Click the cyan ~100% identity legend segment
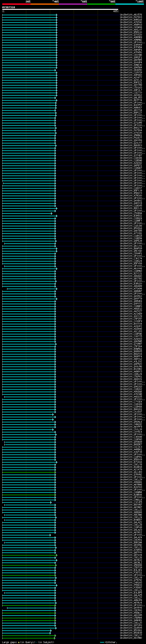Image resolution: width=146 pixels, height=644 pixels. [x=129, y=4]
